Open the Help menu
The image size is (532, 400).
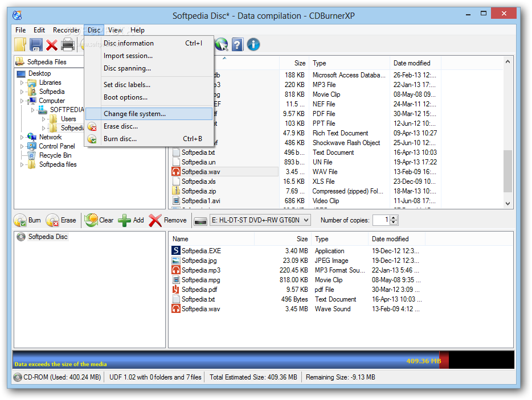137,30
